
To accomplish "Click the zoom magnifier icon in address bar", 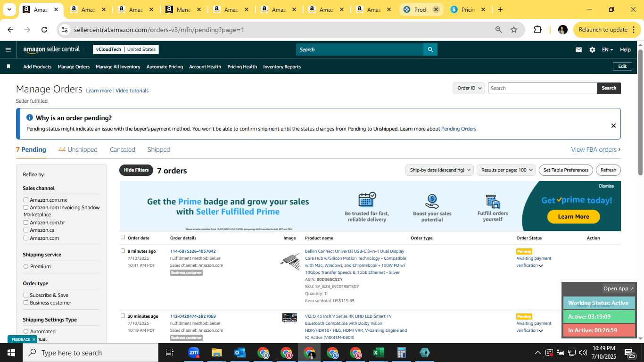I will [x=498, y=30].
